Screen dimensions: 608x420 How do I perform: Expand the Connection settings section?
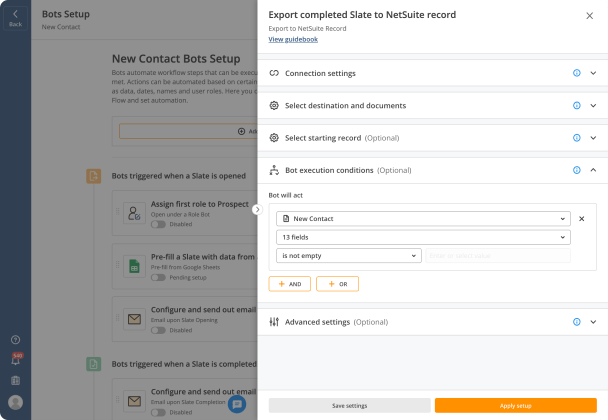pyautogui.click(x=593, y=73)
